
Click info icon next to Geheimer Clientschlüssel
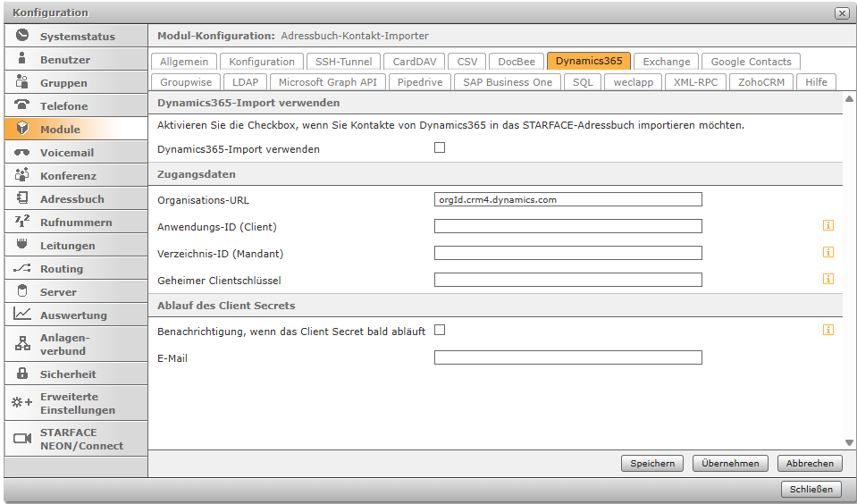tap(828, 279)
